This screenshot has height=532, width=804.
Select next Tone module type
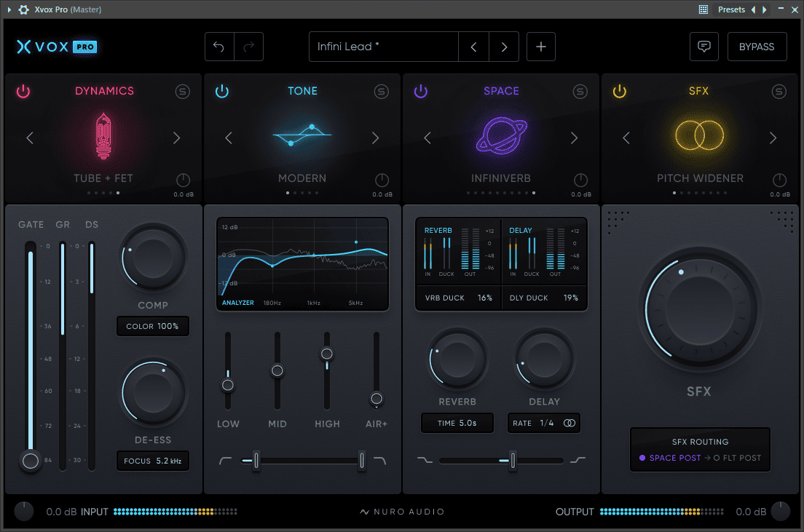point(375,138)
